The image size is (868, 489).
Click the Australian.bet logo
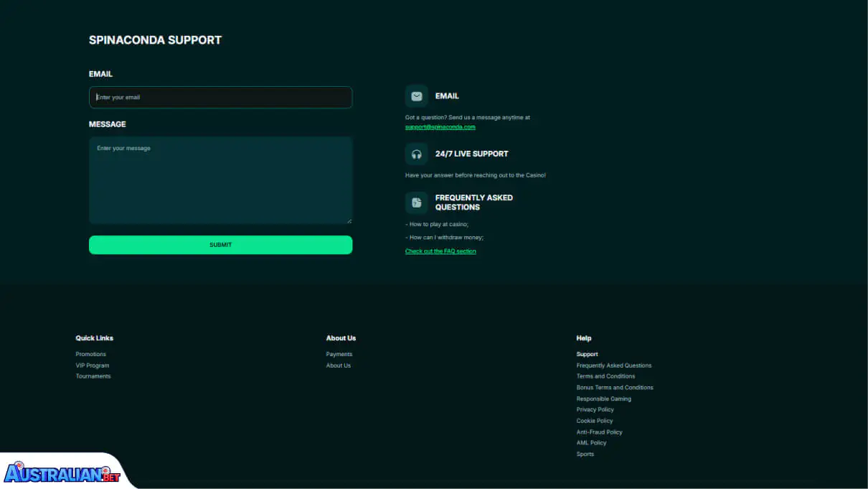tap(61, 470)
